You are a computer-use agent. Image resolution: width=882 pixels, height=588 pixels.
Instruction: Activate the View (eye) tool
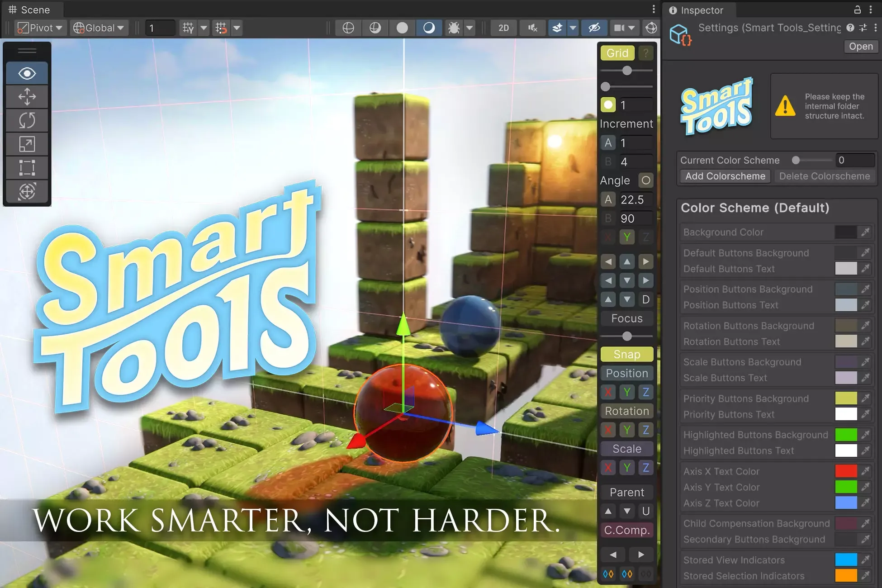click(x=27, y=73)
